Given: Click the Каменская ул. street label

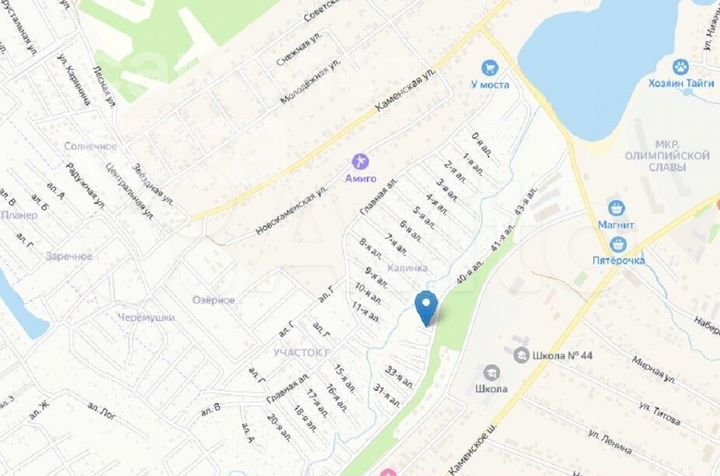Looking at the screenshot, I should pyautogui.click(x=405, y=90).
